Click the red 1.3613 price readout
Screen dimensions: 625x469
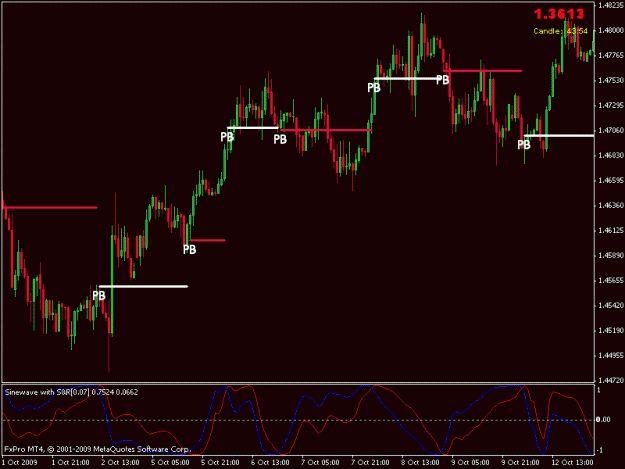tap(559, 14)
